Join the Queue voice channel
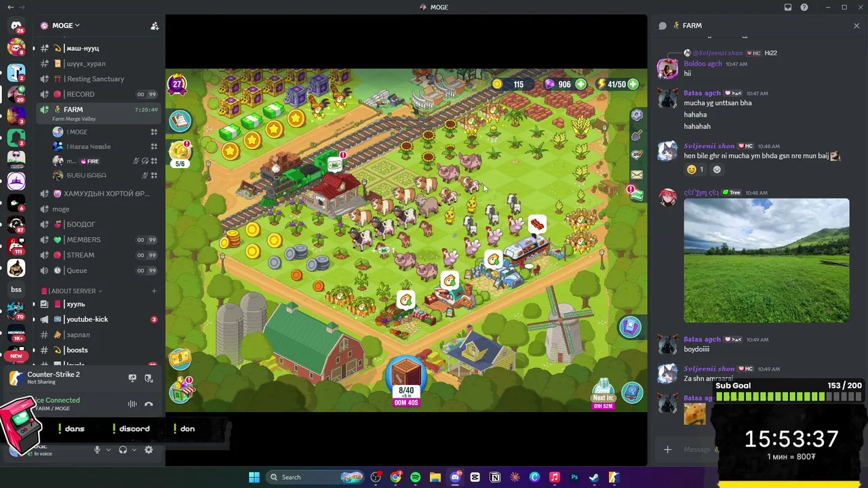Screen dimensions: 868x488 (x=98, y=270)
